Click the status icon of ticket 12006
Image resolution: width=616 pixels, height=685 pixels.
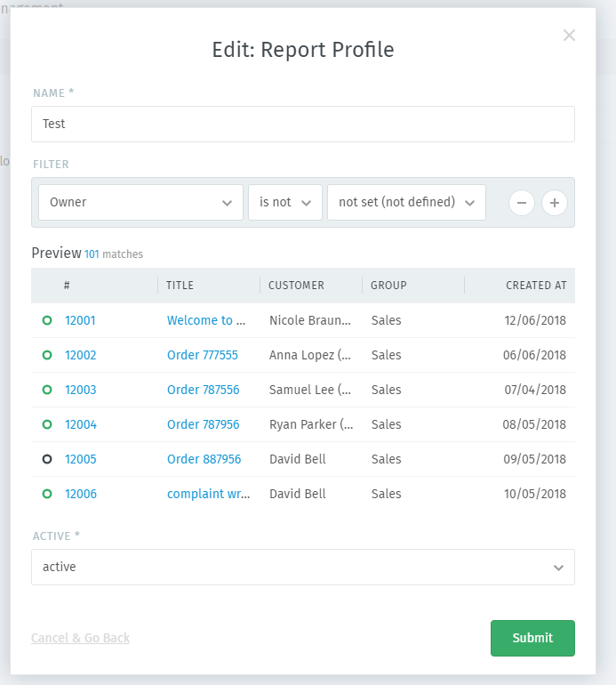point(47,494)
